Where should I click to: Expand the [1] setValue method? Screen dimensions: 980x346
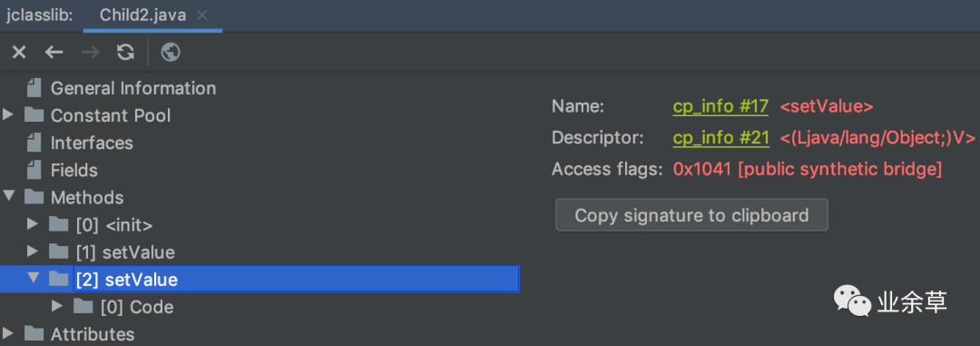pos(34,252)
